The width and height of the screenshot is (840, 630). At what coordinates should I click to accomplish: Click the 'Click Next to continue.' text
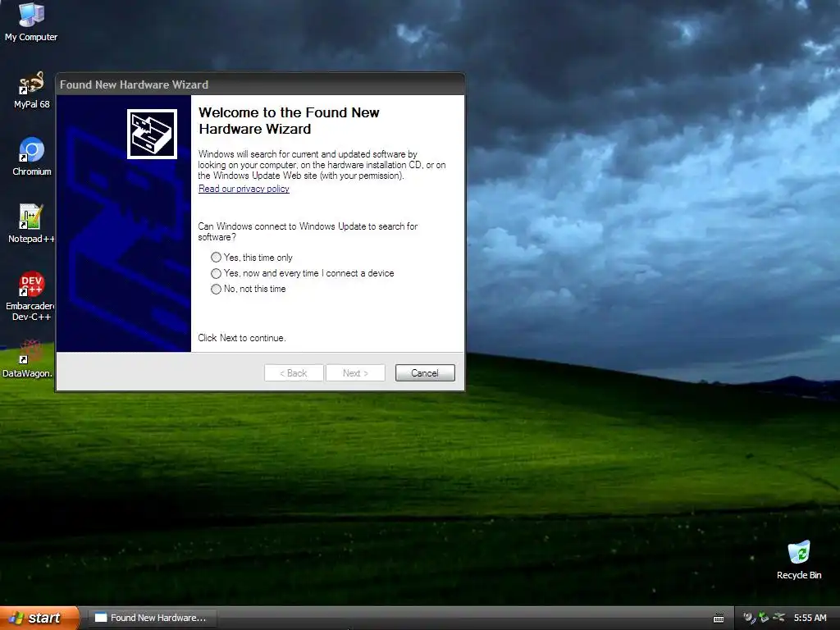[242, 338]
